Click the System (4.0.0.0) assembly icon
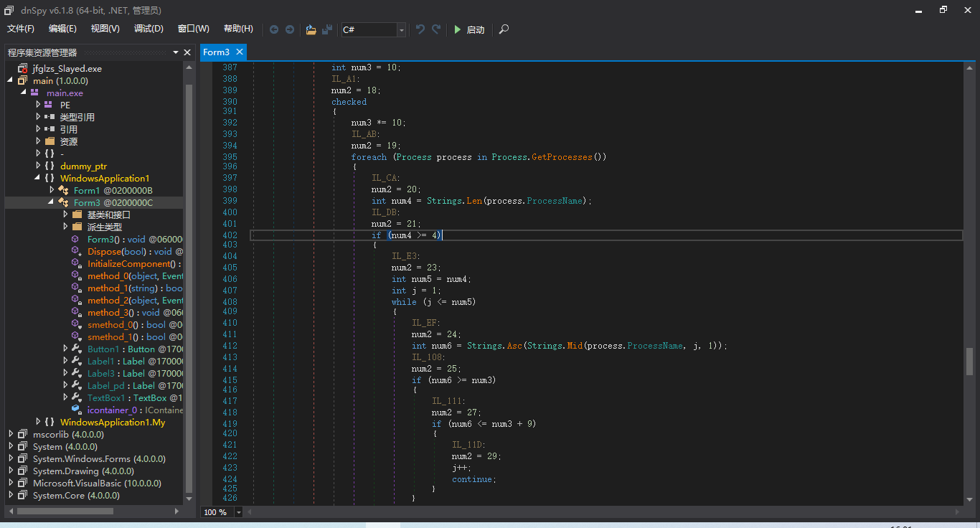This screenshot has width=980, height=528. point(22,446)
